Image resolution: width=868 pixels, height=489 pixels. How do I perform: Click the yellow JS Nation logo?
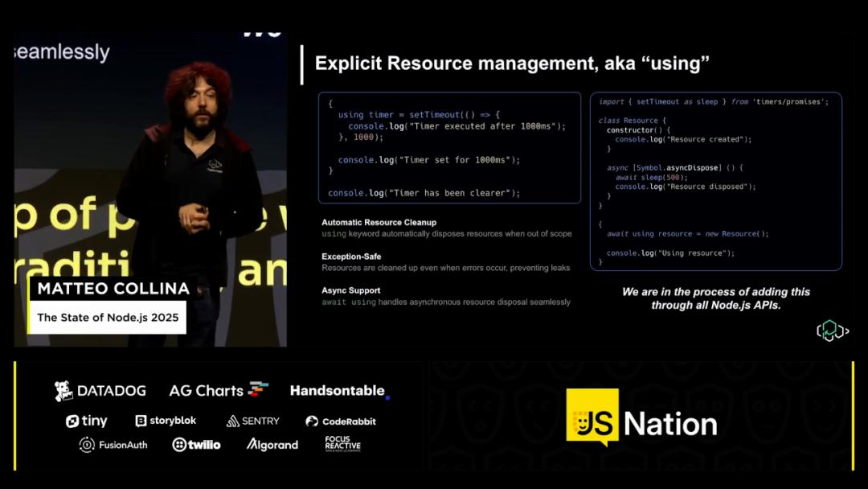(592, 416)
